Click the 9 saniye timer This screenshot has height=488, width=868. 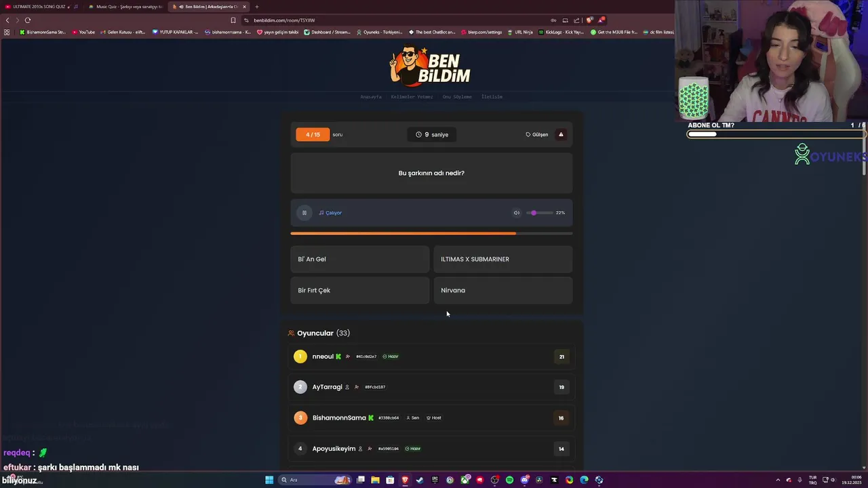pyautogui.click(x=432, y=134)
